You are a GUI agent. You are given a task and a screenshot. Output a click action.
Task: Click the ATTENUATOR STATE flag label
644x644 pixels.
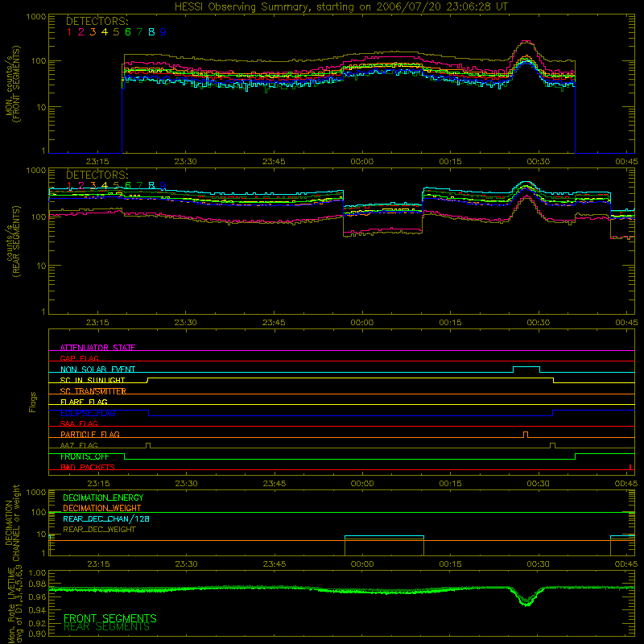(97, 348)
